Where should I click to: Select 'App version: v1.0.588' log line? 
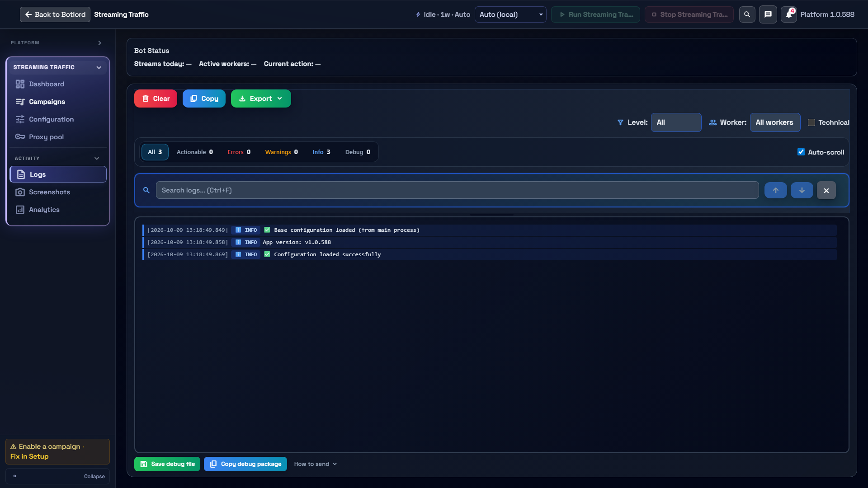[490, 242]
